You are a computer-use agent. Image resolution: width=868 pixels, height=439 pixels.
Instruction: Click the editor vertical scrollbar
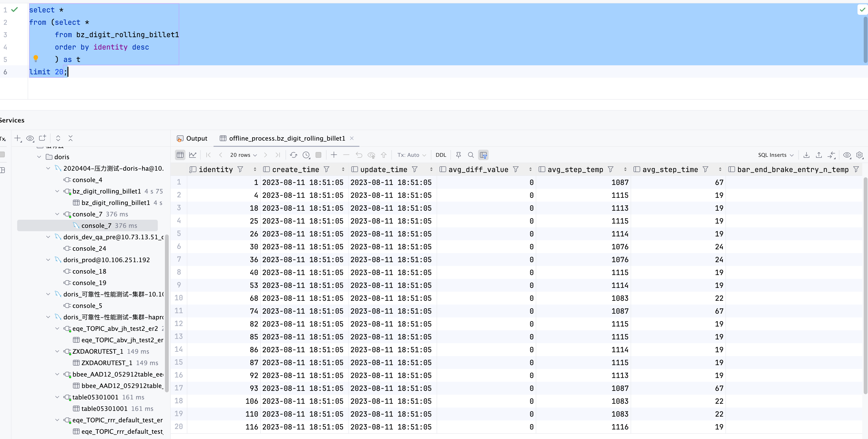pos(865,40)
